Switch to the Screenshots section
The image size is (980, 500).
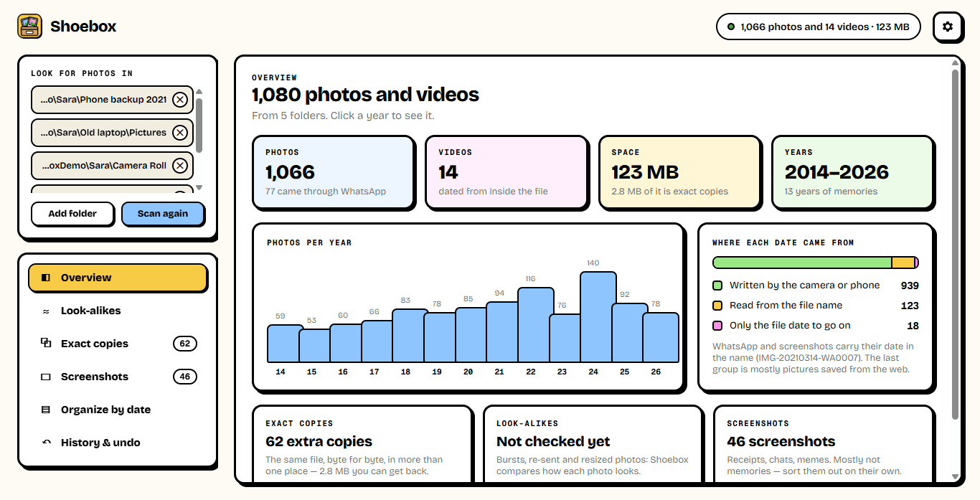pyautogui.click(x=118, y=377)
